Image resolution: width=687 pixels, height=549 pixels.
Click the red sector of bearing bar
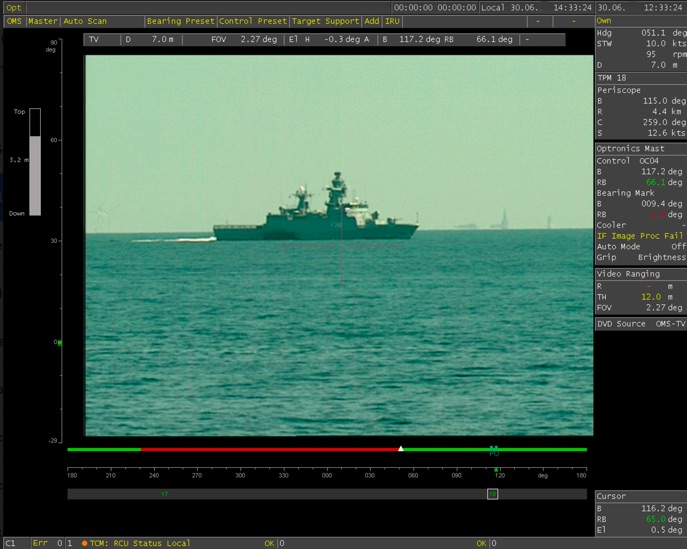(269, 450)
